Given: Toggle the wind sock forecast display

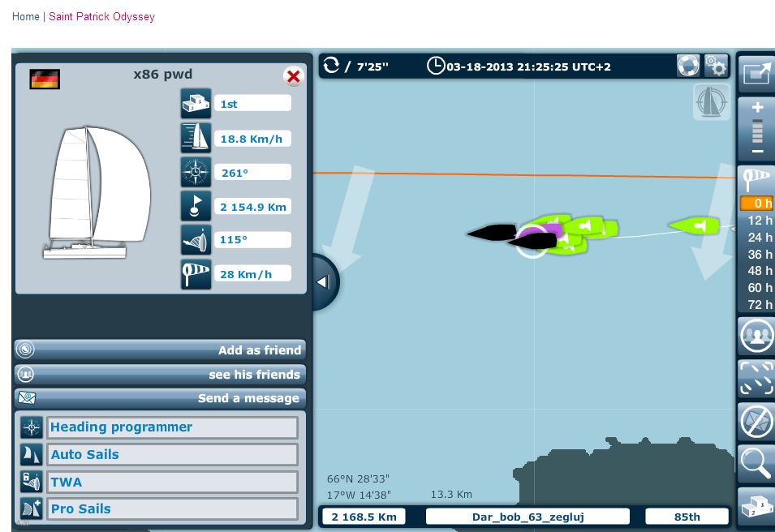Looking at the screenshot, I should coord(756,179).
